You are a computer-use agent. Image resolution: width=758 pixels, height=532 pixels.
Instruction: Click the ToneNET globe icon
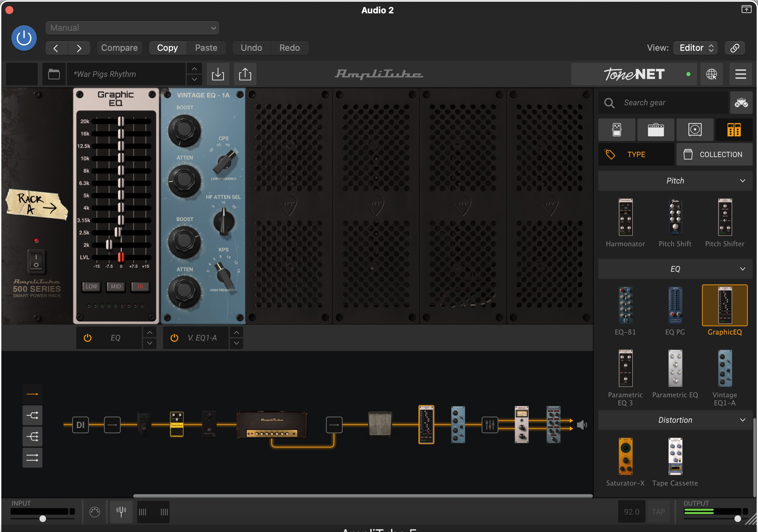point(711,74)
